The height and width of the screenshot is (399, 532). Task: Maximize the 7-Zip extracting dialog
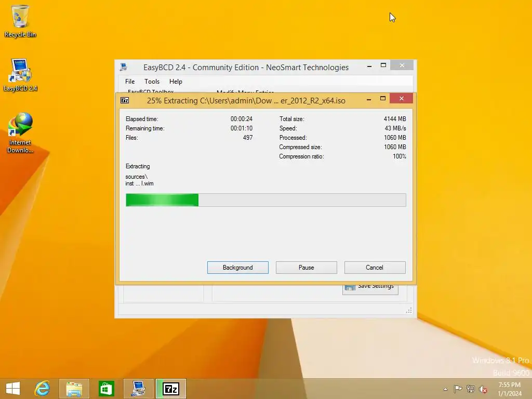tap(383, 98)
